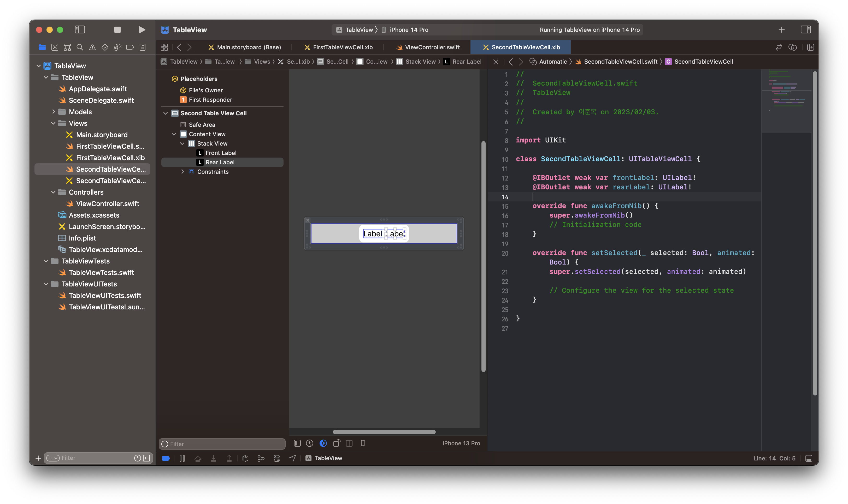Screen dimensions: 848x504
Task: Open the Issue navigator warning icon
Action: coord(92,47)
